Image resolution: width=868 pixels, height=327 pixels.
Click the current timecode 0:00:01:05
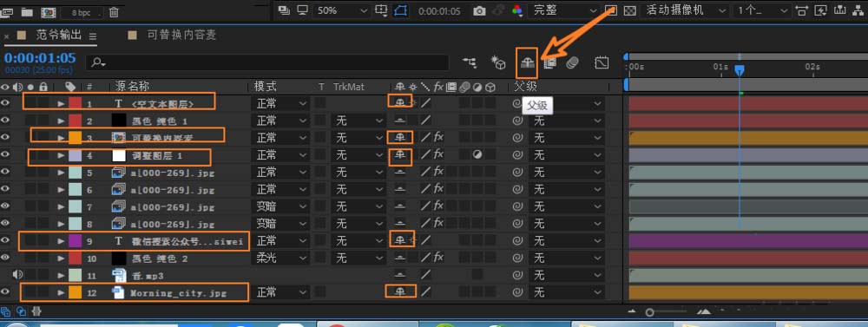[40, 58]
